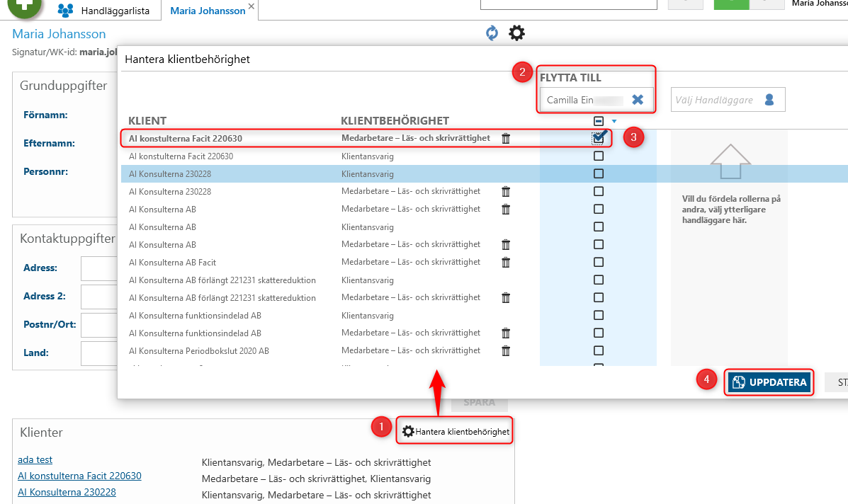Click the KLIENTBEHÖRIGHET column header
The width and height of the screenshot is (848, 504).
click(395, 120)
